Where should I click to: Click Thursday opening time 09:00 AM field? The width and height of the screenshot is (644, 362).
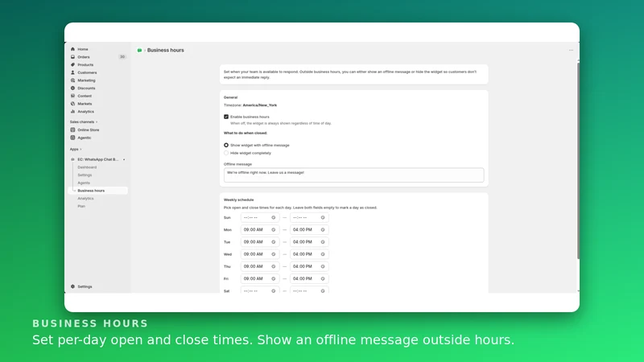[259, 266]
